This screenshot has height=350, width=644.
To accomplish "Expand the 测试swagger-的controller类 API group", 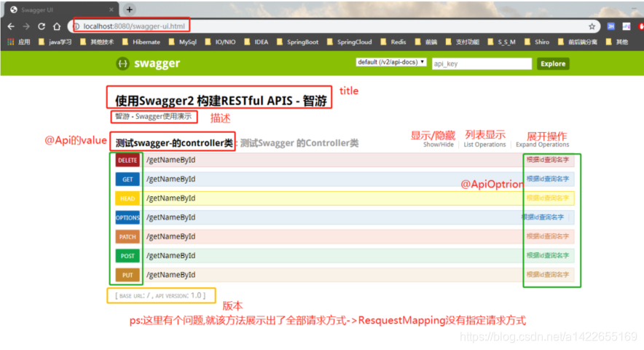I will coord(173,143).
